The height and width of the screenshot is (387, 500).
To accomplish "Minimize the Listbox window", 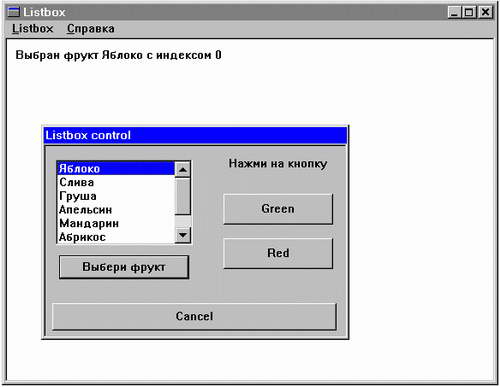I will (454, 12).
